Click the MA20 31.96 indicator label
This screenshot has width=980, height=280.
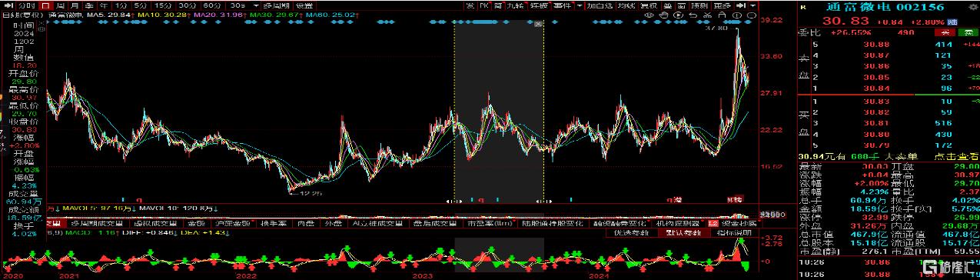[220, 15]
